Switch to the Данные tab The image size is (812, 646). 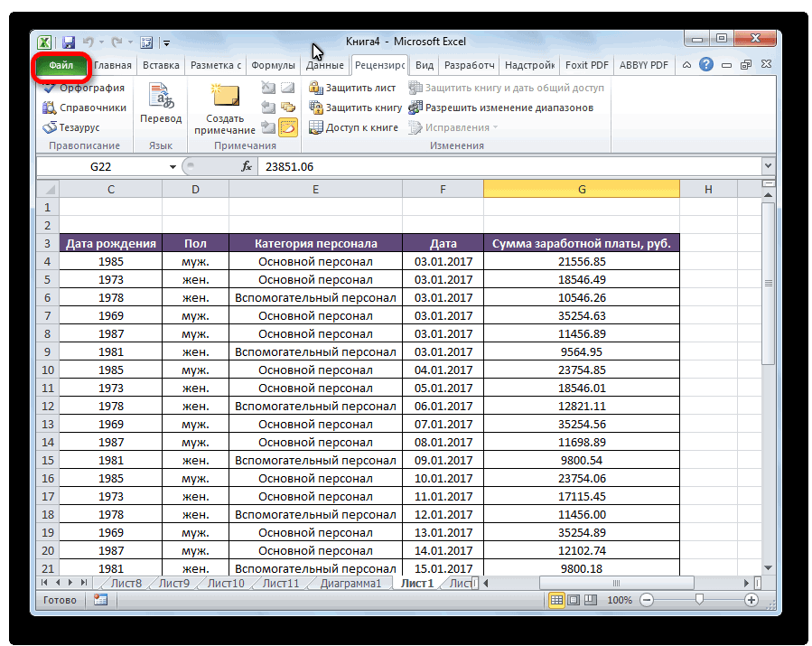[x=324, y=65]
